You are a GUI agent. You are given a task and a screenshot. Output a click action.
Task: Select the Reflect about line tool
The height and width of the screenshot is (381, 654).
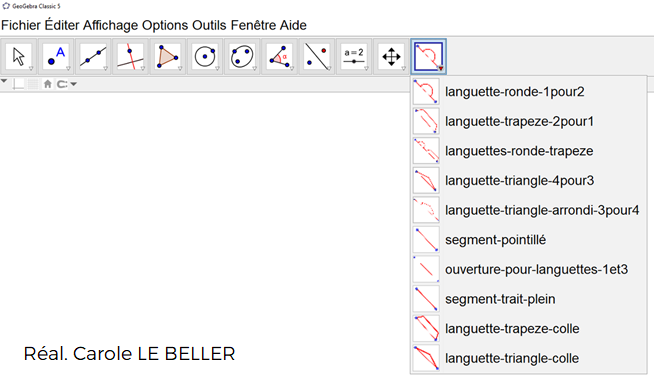click(x=317, y=56)
